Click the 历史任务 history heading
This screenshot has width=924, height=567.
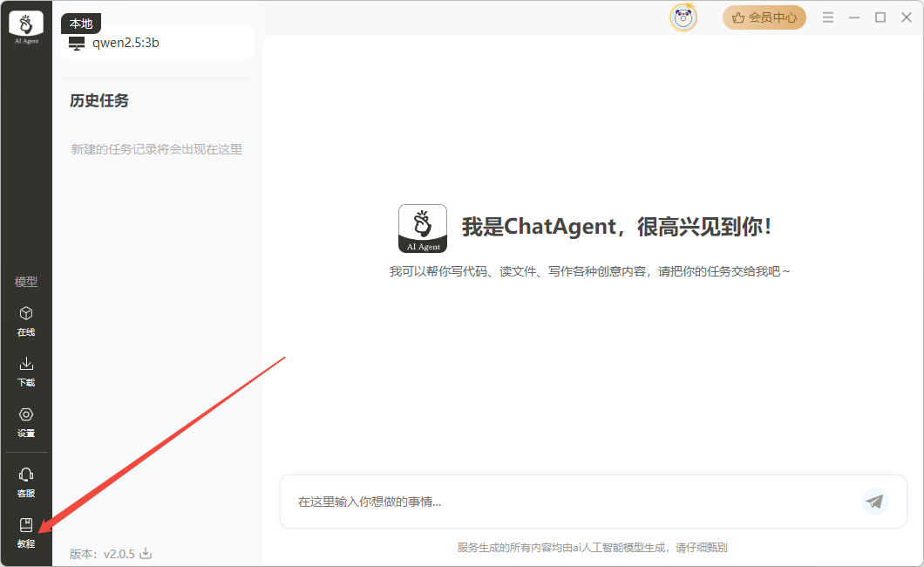pyautogui.click(x=99, y=101)
